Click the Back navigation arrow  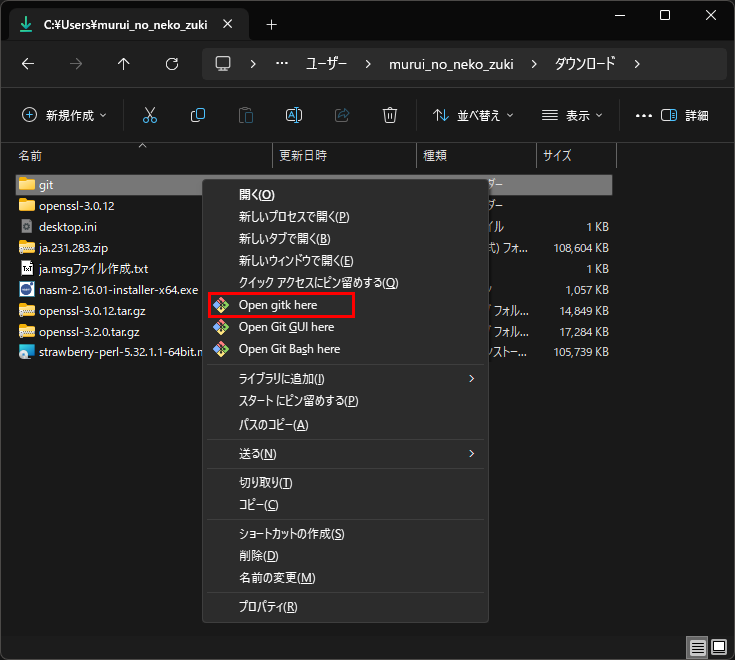click(x=28, y=64)
